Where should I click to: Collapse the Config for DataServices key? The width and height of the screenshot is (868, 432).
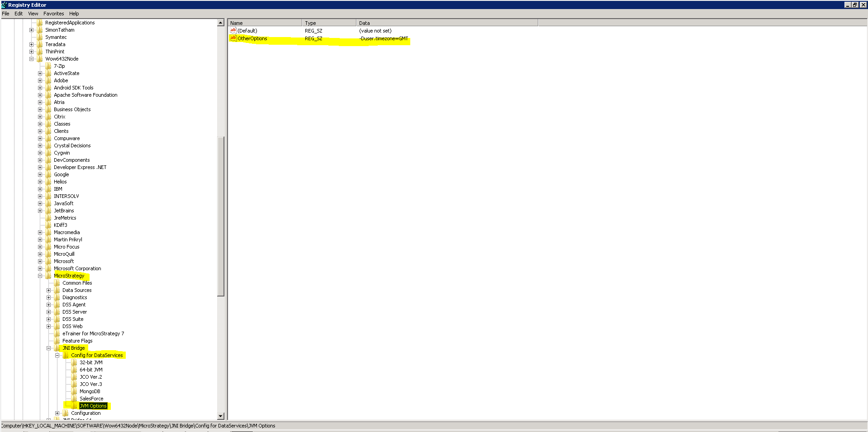click(57, 355)
